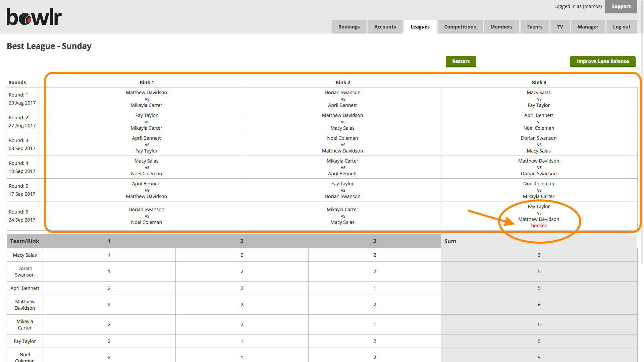Select Round 2 Rink 3 match Bennett vs Coleman

[x=539, y=122]
